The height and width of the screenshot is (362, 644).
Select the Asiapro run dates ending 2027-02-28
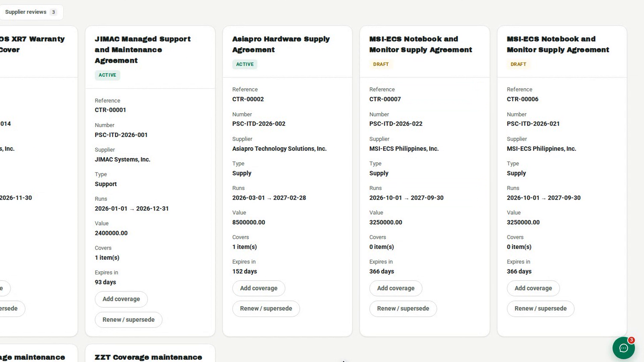[x=269, y=198]
